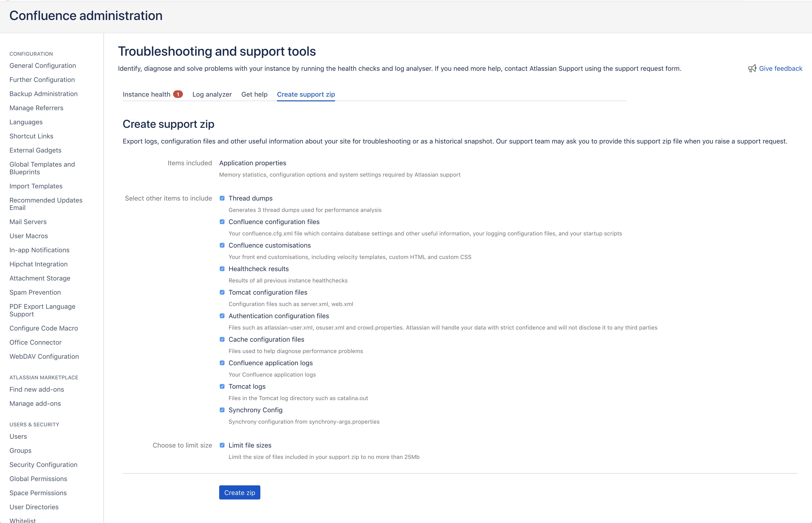This screenshot has width=812, height=523.
Task: Uncheck the Synchrony Config checkbox
Action: click(x=222, y=410)
